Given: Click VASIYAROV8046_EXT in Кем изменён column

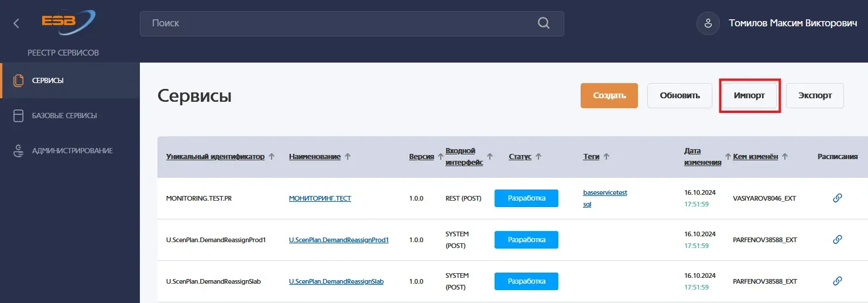Looking at the screenshot, I should tap(764, 198).
